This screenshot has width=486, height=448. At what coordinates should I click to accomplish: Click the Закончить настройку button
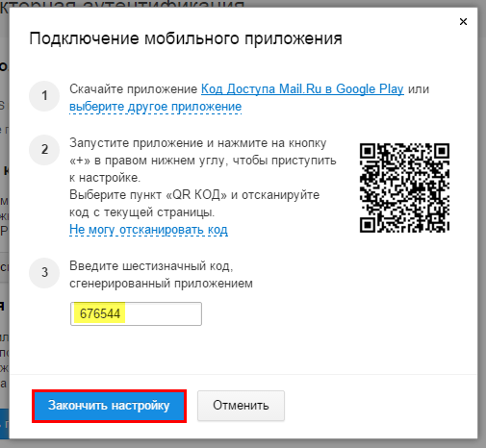click(109, 406)
